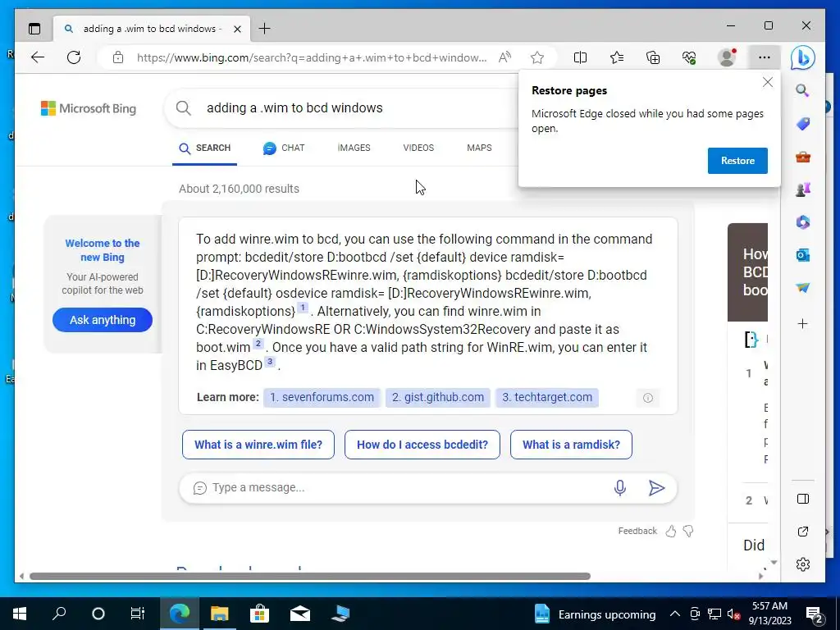Click the Feedback link

pos(637,531)
